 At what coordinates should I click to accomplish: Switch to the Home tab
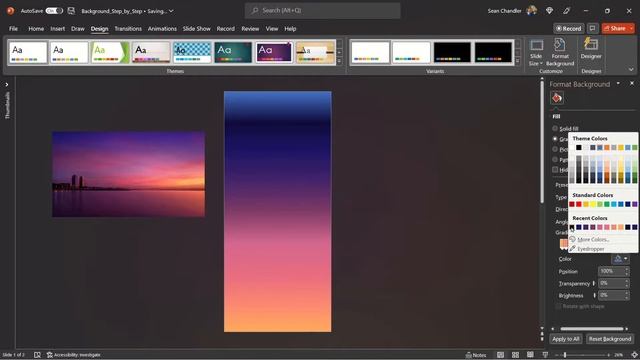(36, 29)
